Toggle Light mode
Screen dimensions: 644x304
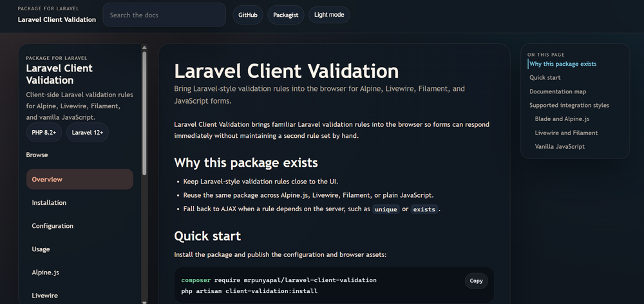pos(329,15)
